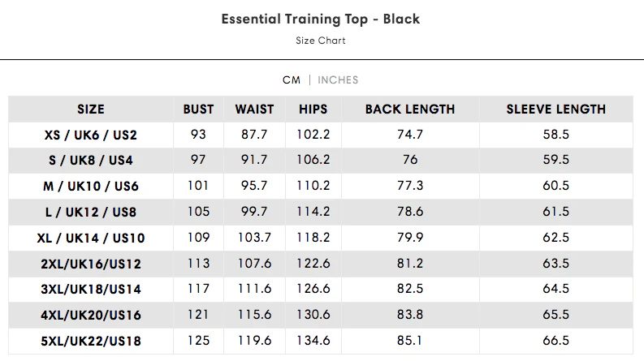This screenshot has width=644, height=361.
Task: Select the 3XL/UK18/US14 size row
Action: coord(91,290)
